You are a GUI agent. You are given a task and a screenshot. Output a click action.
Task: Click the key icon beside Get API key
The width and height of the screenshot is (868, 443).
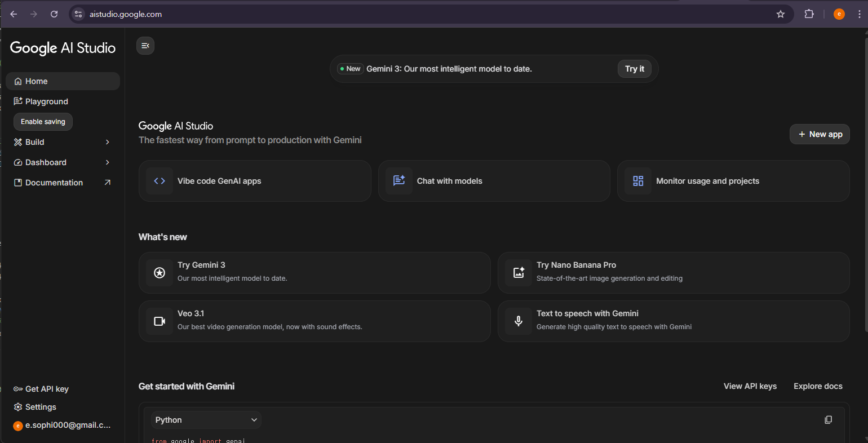pyautogui.click(x=18, y=389)
